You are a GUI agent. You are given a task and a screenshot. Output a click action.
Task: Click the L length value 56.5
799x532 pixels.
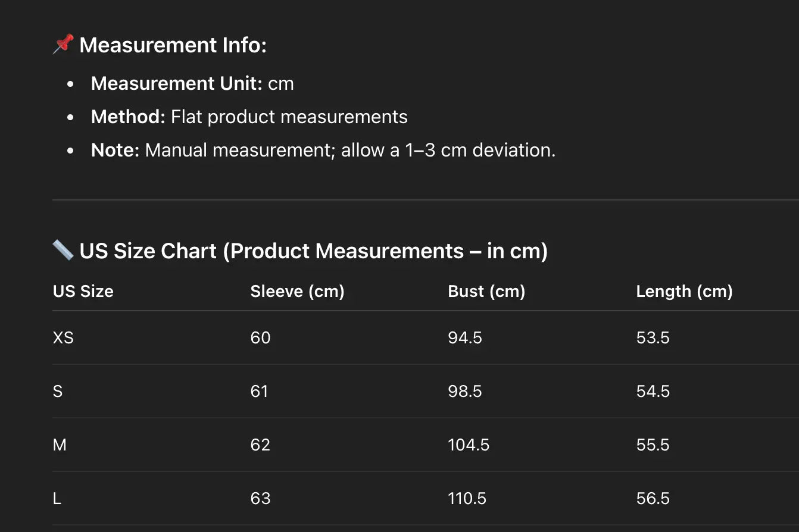tap(653, 498)
